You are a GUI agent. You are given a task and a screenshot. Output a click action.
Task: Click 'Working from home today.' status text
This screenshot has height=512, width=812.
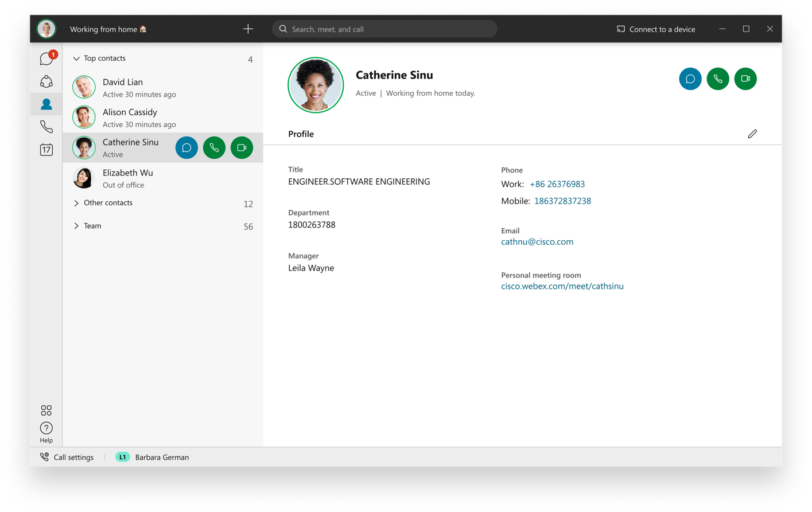(x=430, y=93)
